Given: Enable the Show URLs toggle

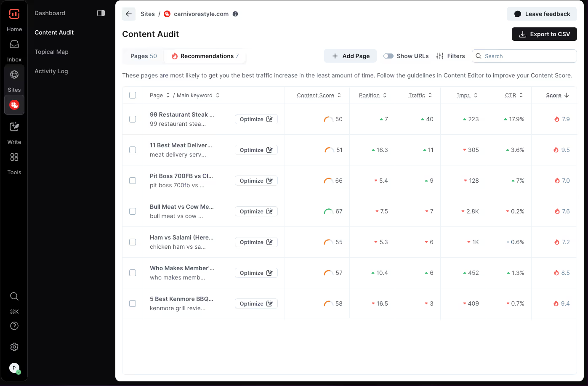Looking at the screenshot, I should click(388, 56).
